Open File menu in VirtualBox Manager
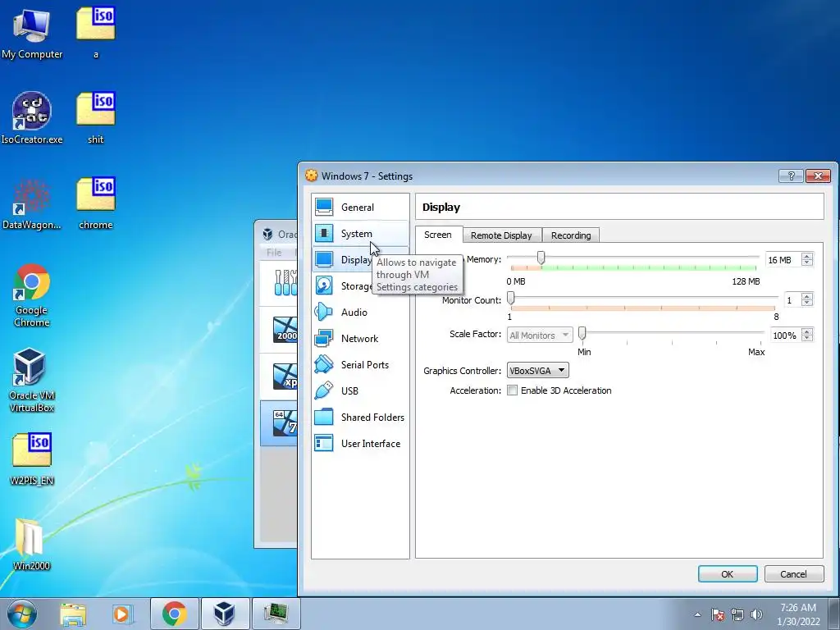 tap(274, 252)
